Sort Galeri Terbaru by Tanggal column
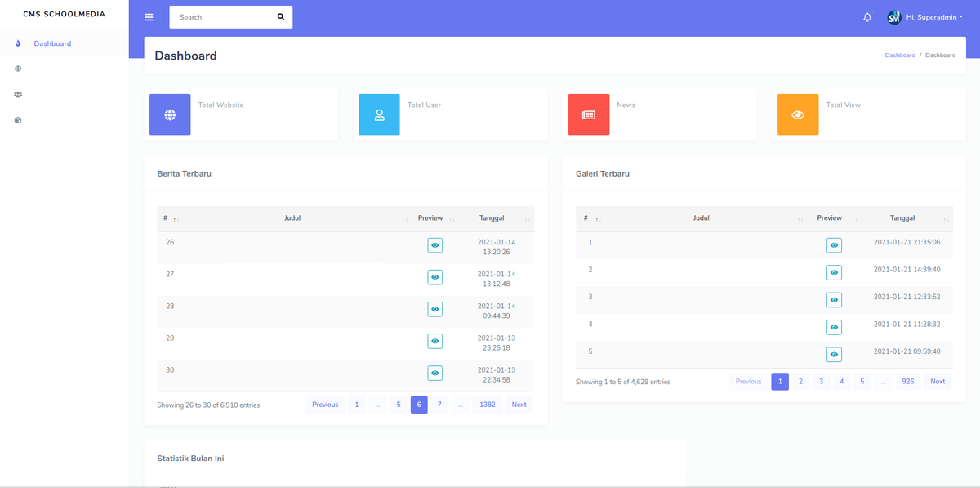Image resolution: width=980 pixels, height=488 pixels. (x=906, y=218)
